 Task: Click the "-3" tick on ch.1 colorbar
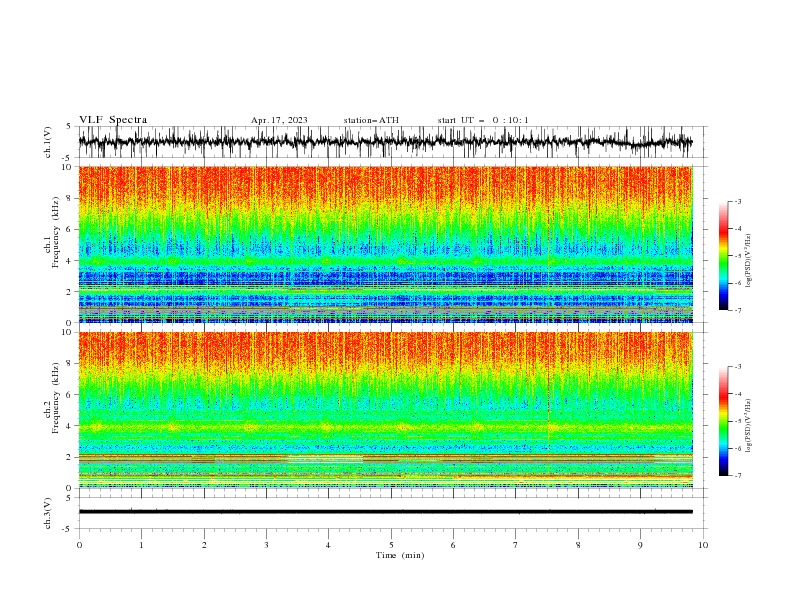click(737, 201)
